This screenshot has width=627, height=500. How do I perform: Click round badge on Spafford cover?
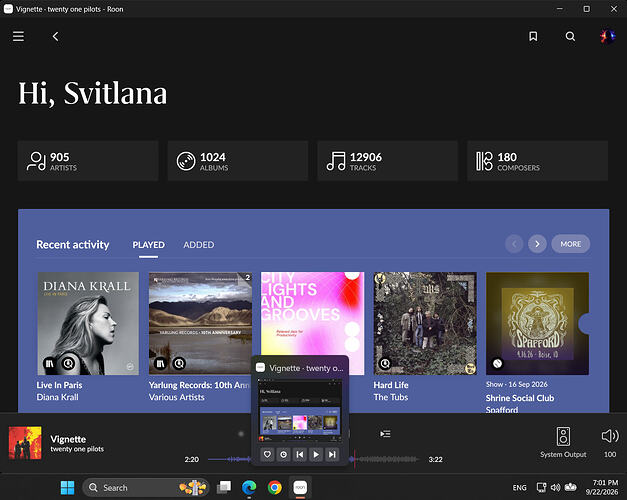click(497, 364)
